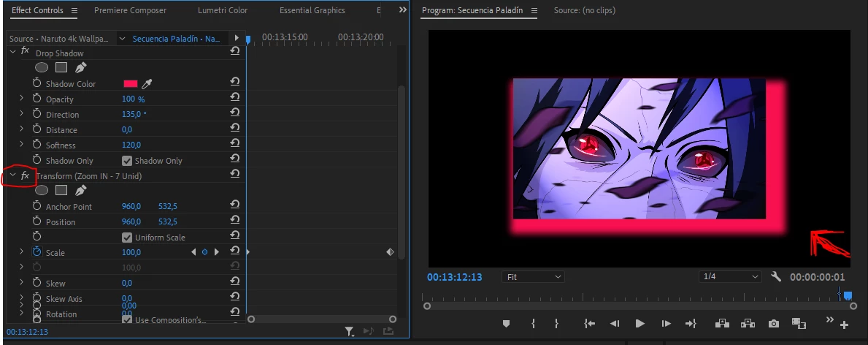Open Program Monitor settings wrench

click(x=775, y=276)
